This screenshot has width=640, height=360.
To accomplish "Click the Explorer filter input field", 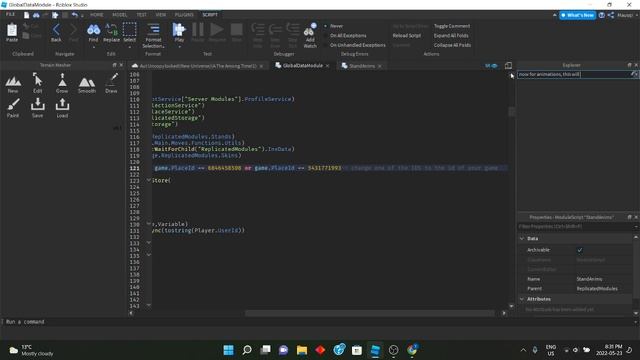I will click(x=573, y=74).
